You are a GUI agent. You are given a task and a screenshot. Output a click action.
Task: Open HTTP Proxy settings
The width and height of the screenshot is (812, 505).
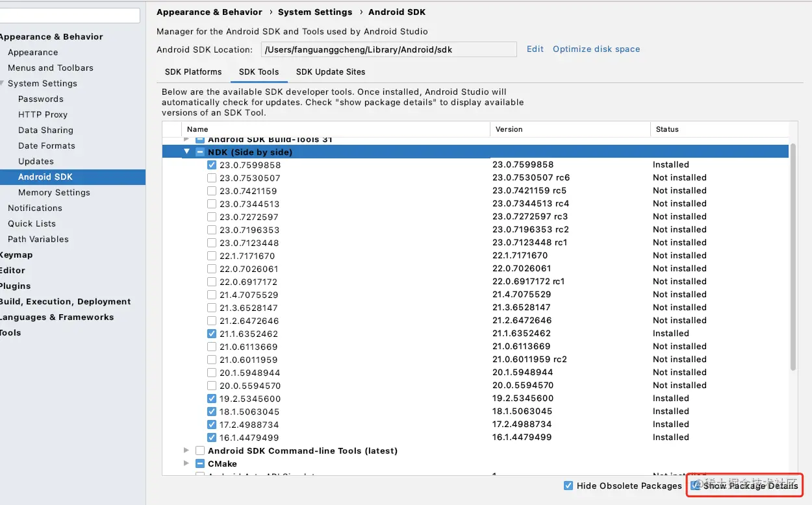click(43, 115)
